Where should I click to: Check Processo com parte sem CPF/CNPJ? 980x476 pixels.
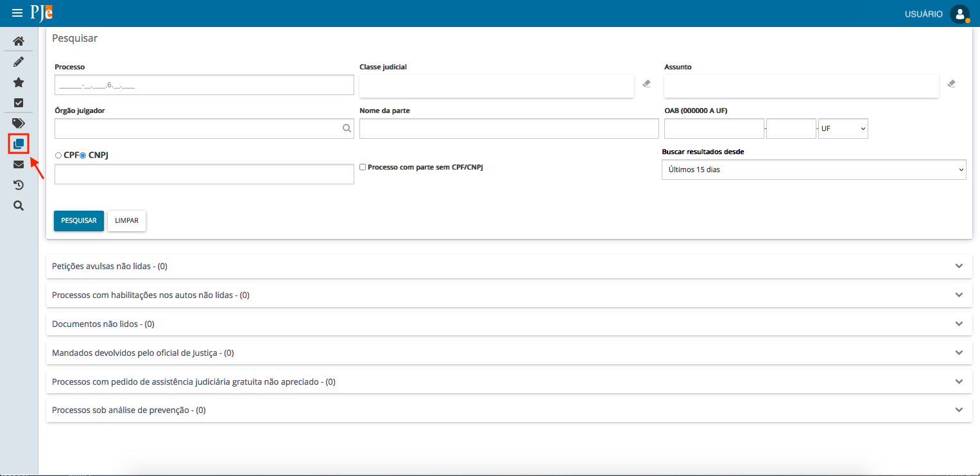363,167
